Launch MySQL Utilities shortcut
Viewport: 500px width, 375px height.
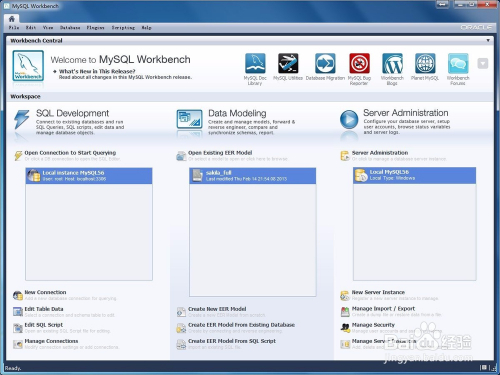coord(288,63)
